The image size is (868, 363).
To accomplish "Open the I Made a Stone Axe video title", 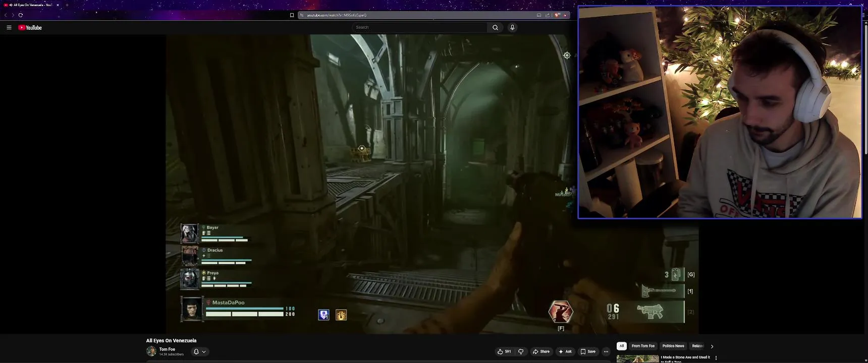I will click(685, 358).
